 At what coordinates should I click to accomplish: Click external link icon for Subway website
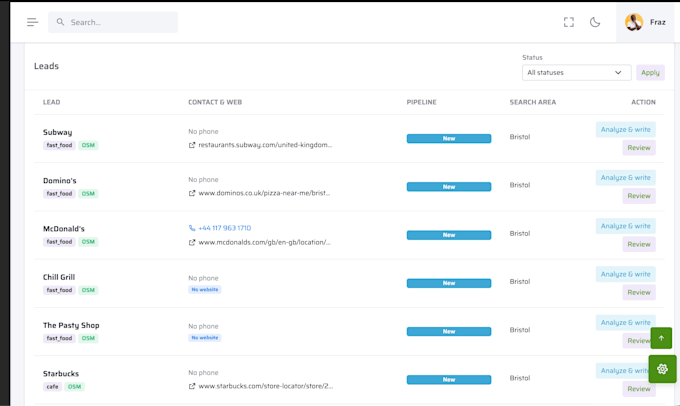coord(192,145)
